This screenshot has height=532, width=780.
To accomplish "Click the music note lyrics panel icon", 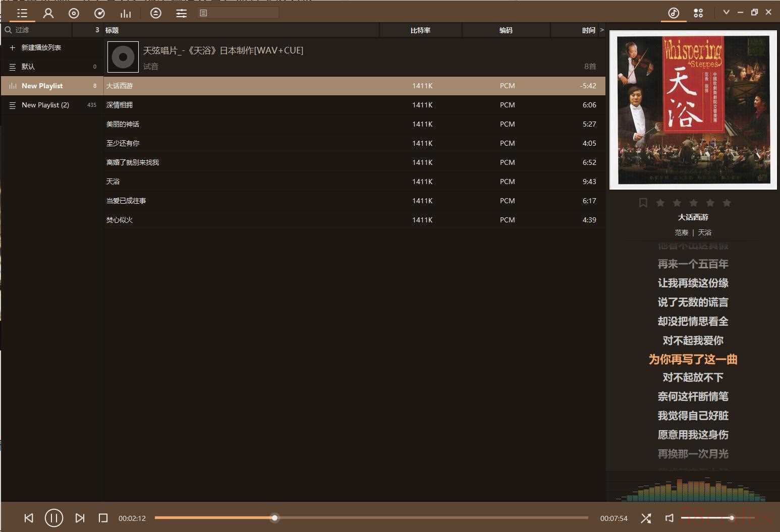I will tap(674, 13).
